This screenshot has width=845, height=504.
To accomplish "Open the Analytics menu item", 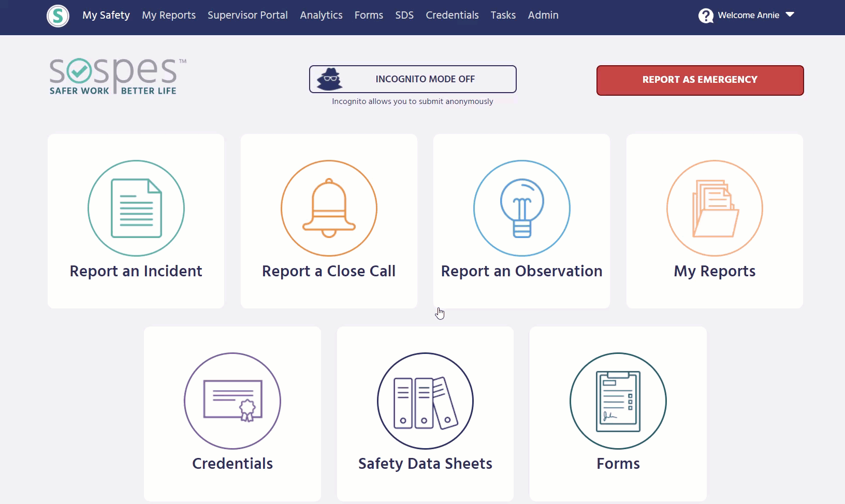I will point(321,15).
